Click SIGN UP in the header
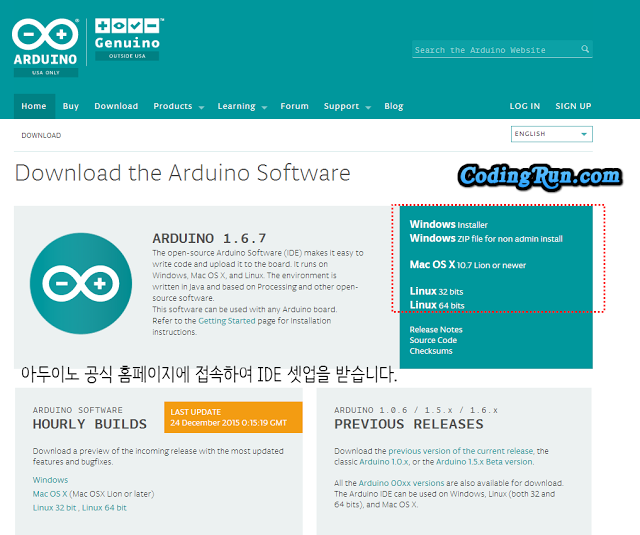 coord(573,106)
